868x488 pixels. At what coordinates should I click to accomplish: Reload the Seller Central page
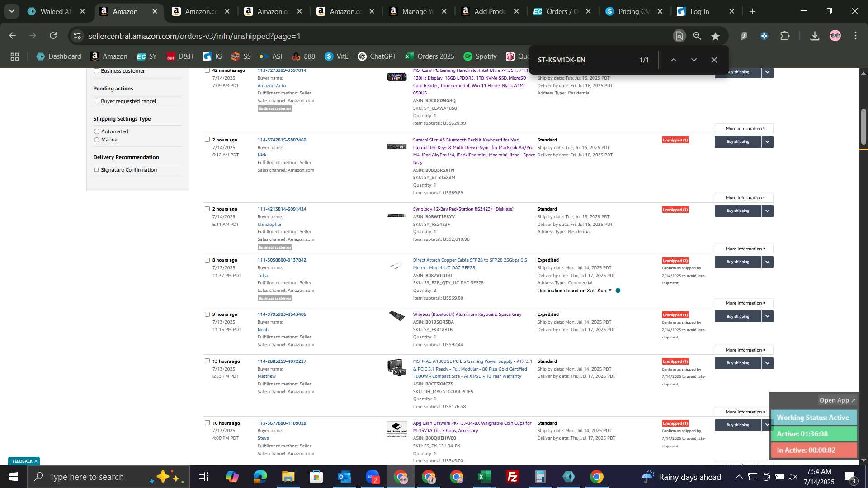click(53, 36)
